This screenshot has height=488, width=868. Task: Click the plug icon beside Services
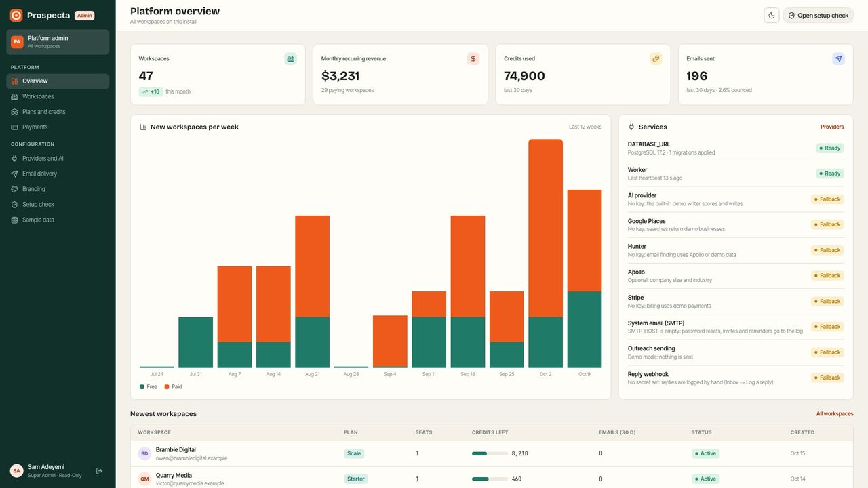(x=631, y=127)
